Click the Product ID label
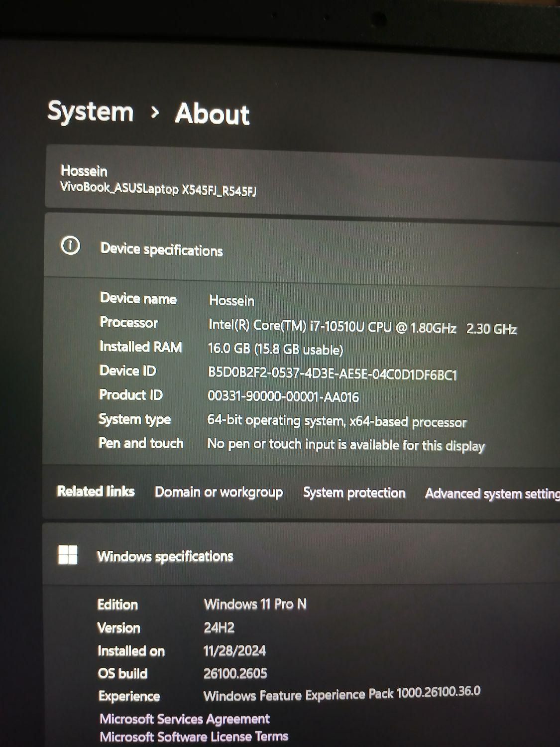This screenshot has height=747, width=560. (x=131, y=395)
